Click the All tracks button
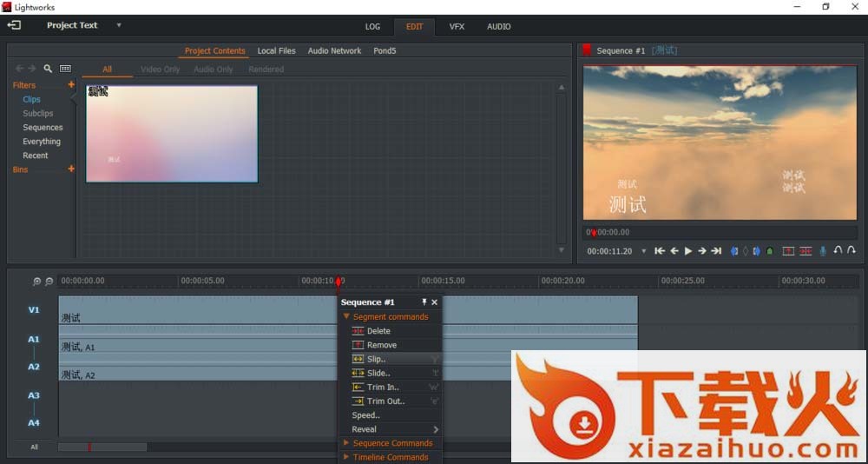This screenshot has width=868, height=464. [35, 447]
